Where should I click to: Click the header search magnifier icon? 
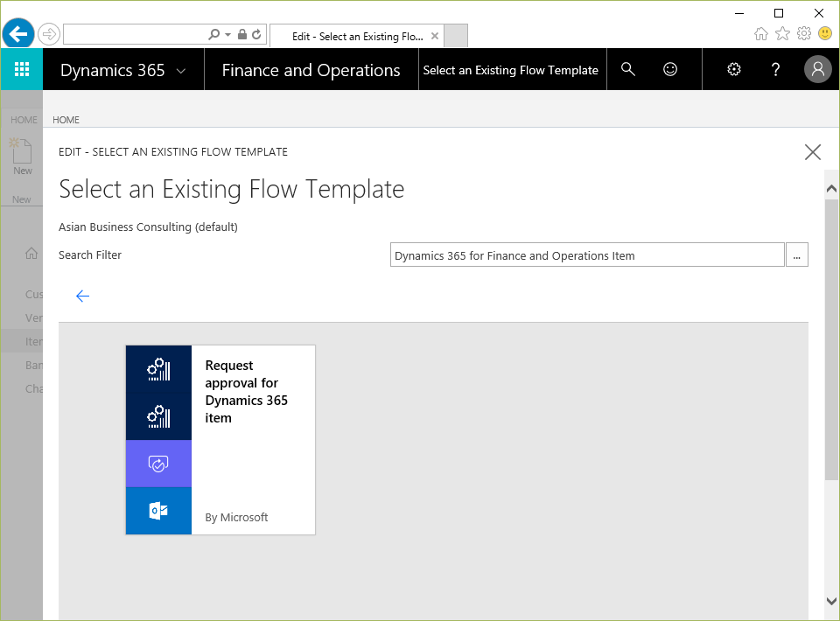click(628, 69)
